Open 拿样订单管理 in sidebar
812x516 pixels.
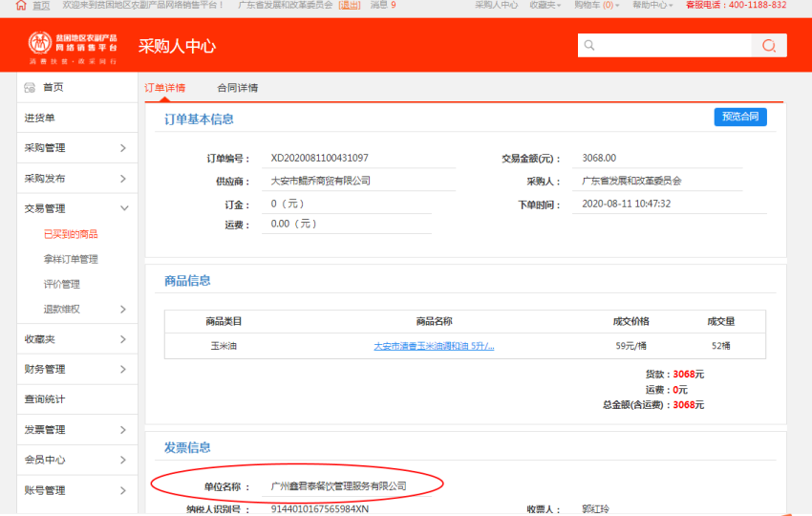tap(71, 259)
